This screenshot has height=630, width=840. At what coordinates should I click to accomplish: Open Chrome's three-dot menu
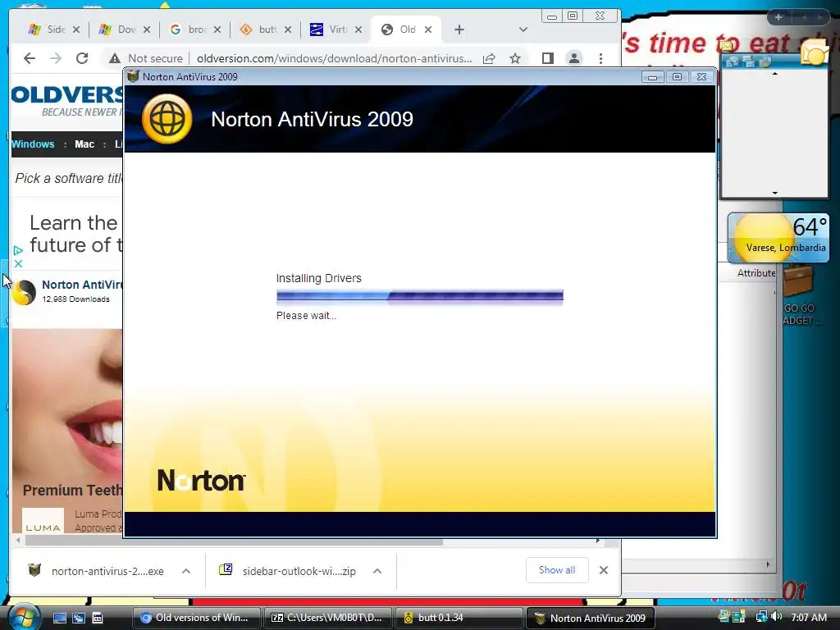click(x=600, y=58)
